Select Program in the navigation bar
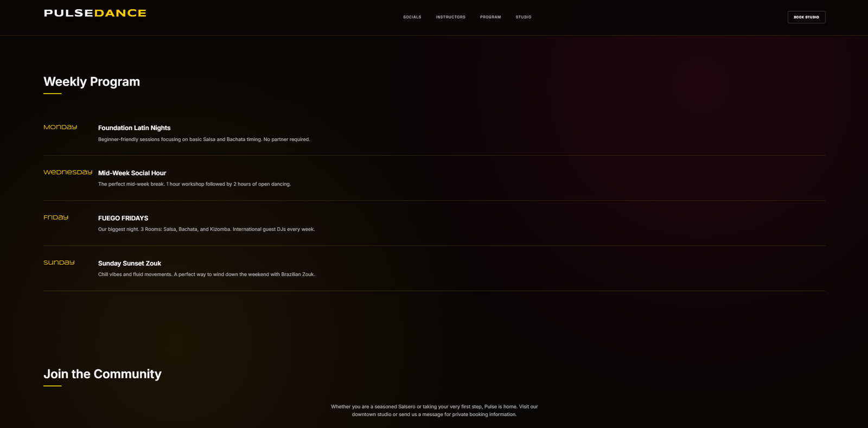The height and width of the screenshot is (428, 868). 490,17
